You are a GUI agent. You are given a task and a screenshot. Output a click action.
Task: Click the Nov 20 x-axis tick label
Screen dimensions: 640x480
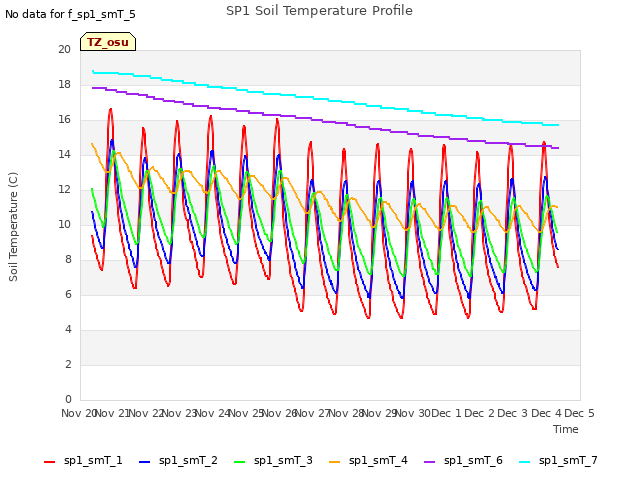pyautogui.click(x=79, y=413)
